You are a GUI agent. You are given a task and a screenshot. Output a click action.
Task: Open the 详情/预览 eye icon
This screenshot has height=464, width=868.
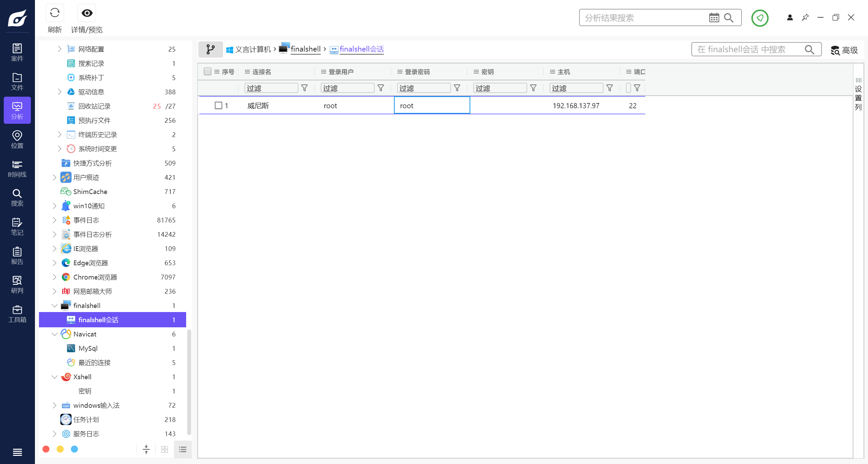coord(87,13)
